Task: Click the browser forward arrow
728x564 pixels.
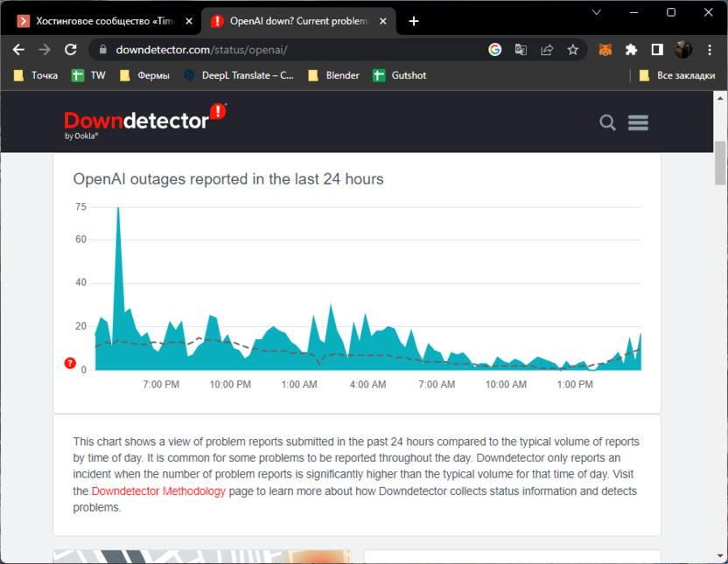Action: [45, 50]
